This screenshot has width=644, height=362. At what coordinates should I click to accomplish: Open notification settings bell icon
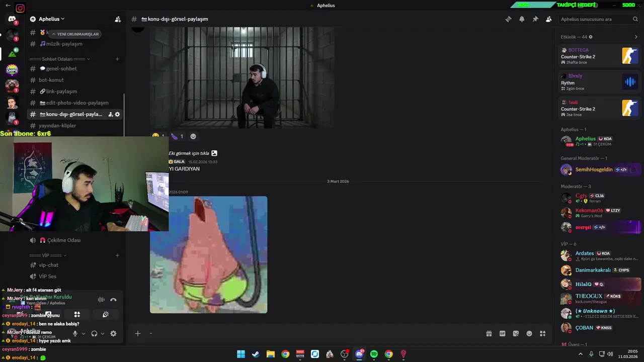[x=522, y=19]
